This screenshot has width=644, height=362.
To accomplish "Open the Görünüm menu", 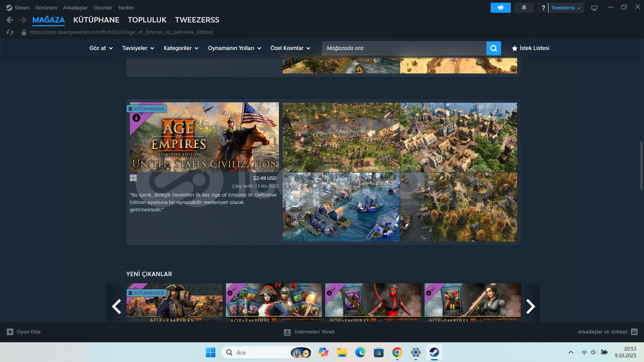I will (46, 8).
